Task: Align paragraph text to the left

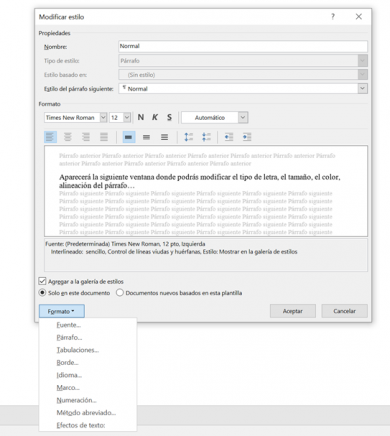Action: 50,137
